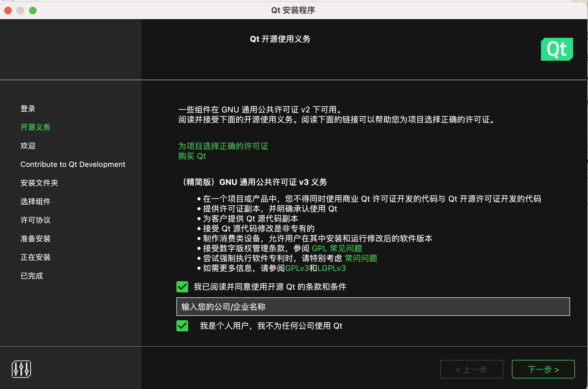Minimize the Qt installer window
The height and width of the screenshot is (389, 588).
[x=20, y=11]
